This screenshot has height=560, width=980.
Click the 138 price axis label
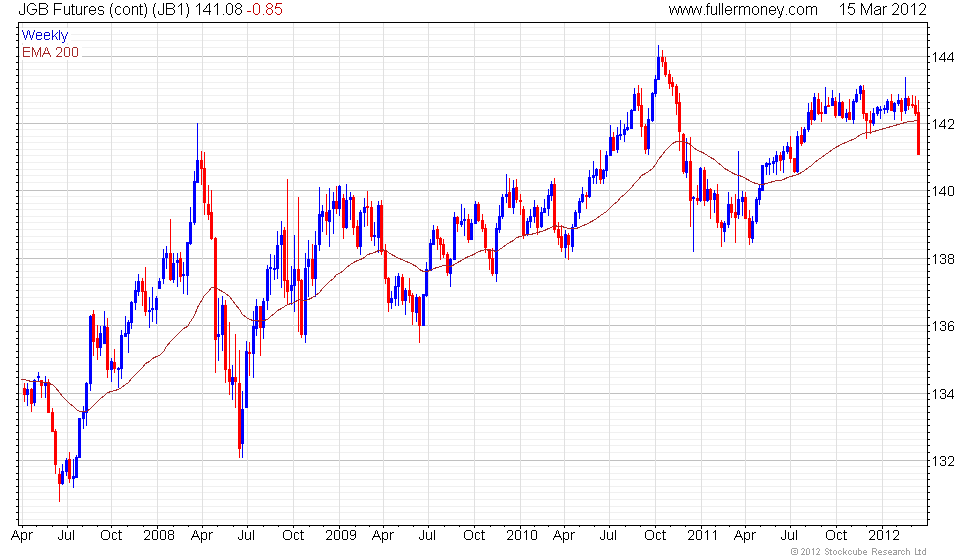[942, 259]
